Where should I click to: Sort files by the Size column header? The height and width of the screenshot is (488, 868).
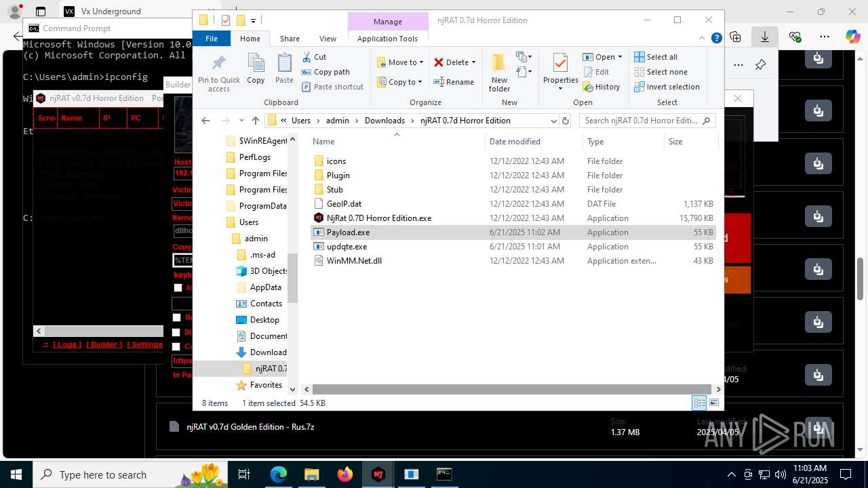click(690, 142)
